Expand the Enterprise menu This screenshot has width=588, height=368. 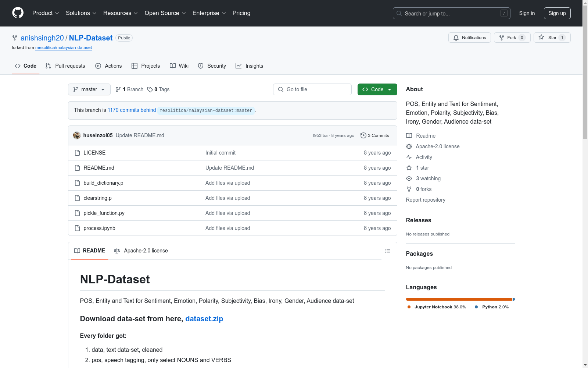click(209, 13)
